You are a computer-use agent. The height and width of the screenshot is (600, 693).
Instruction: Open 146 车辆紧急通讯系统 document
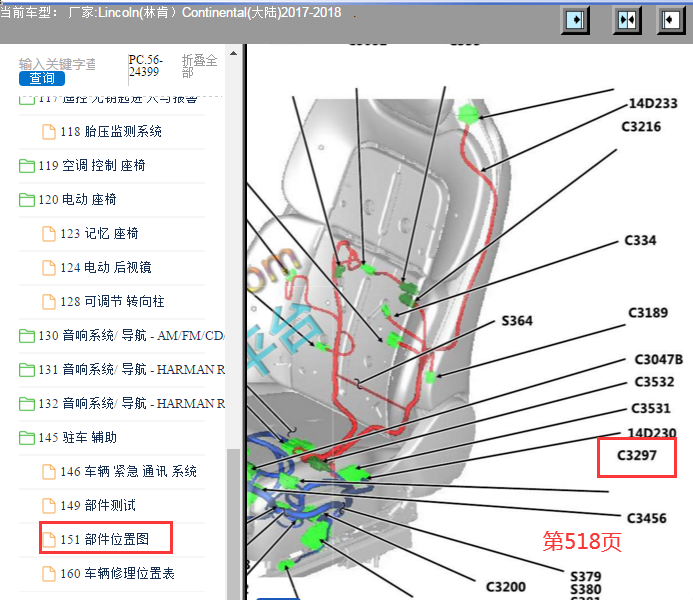(128, 472)
